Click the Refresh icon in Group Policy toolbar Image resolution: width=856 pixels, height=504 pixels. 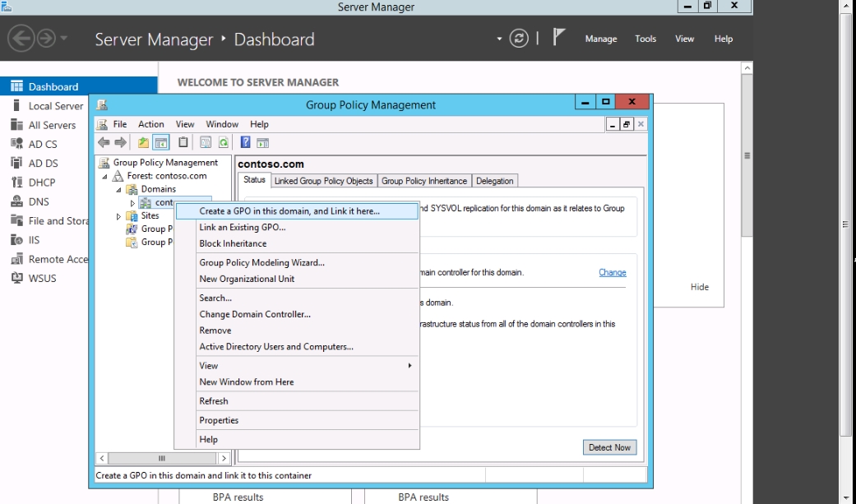coord(223,142)
